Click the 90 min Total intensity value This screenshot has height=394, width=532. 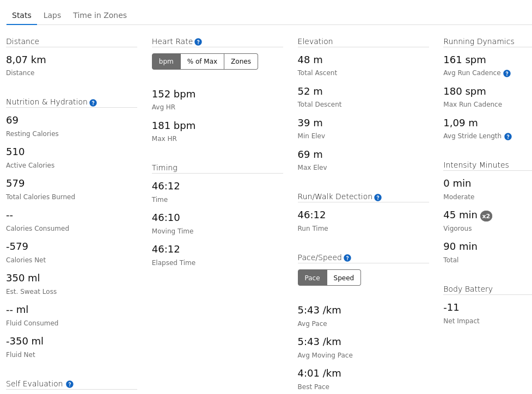pyautogui.click(x=461, y=246)
